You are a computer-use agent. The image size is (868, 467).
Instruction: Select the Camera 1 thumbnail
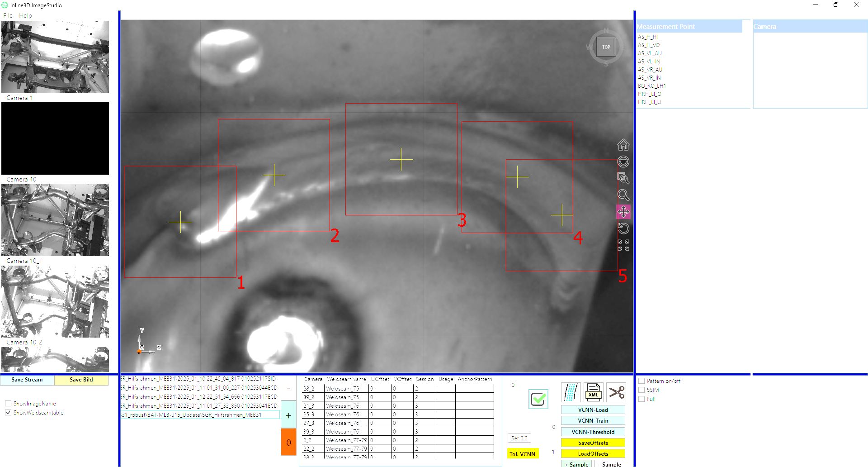[x=55, y=57]
